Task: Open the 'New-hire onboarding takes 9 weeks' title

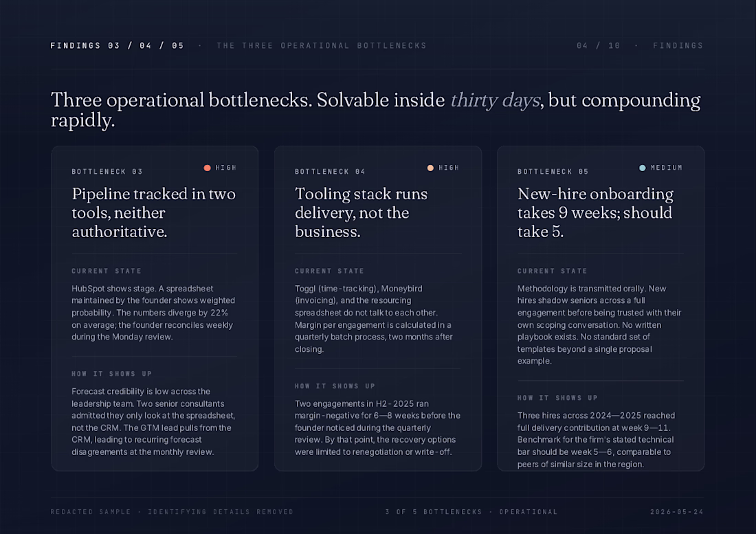Action: point(595,212)
